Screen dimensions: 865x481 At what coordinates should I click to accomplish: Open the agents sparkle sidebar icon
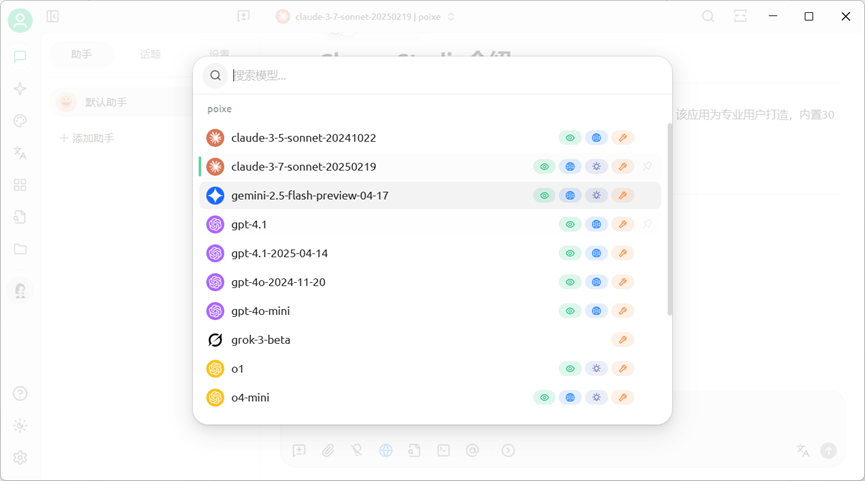tap(20, 89)
